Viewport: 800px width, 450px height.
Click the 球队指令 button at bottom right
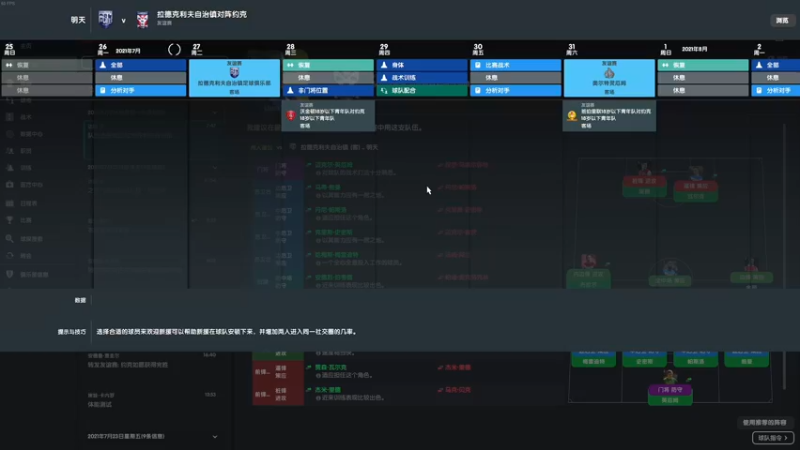(x=772, y=438)
